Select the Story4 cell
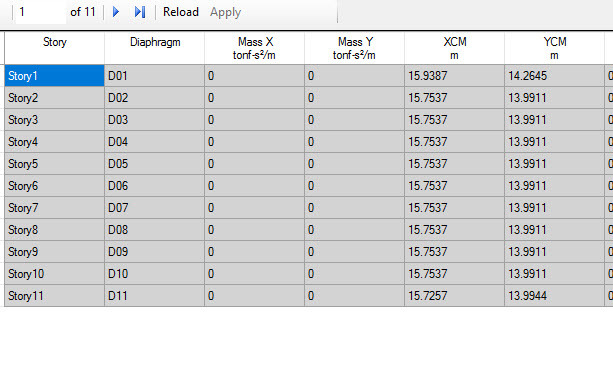The width and height of the screenshot is (613, 382). (54, 142)
